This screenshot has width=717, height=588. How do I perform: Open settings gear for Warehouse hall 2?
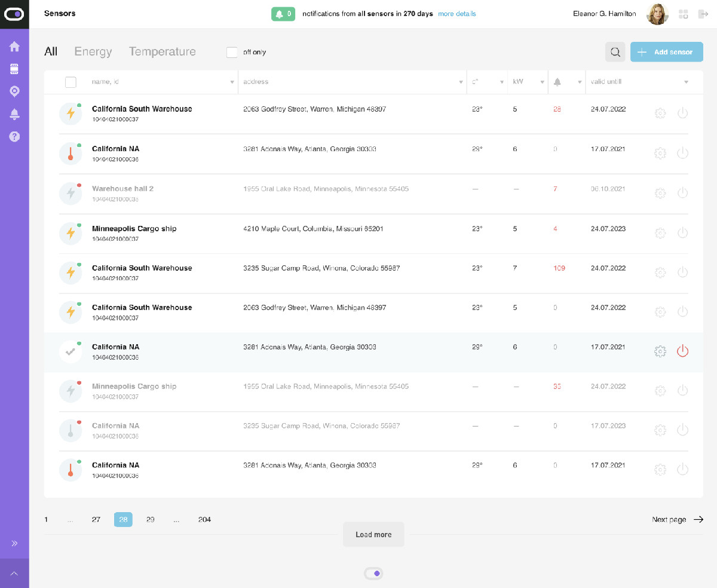(x=660, y=193)
